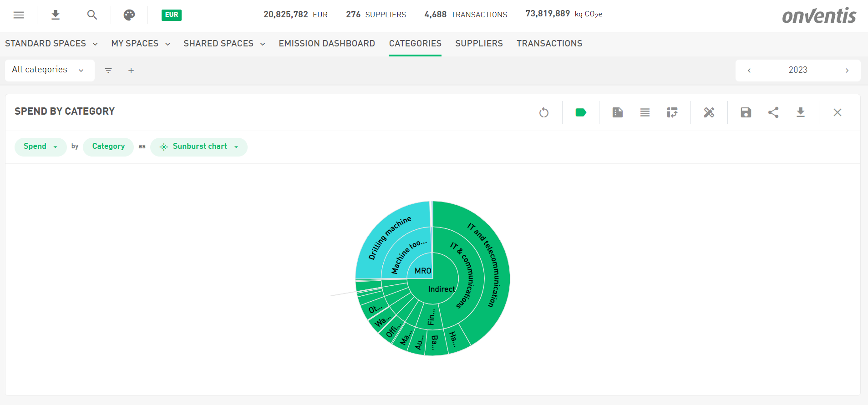Open the search magnifier icon

point(92,15)
